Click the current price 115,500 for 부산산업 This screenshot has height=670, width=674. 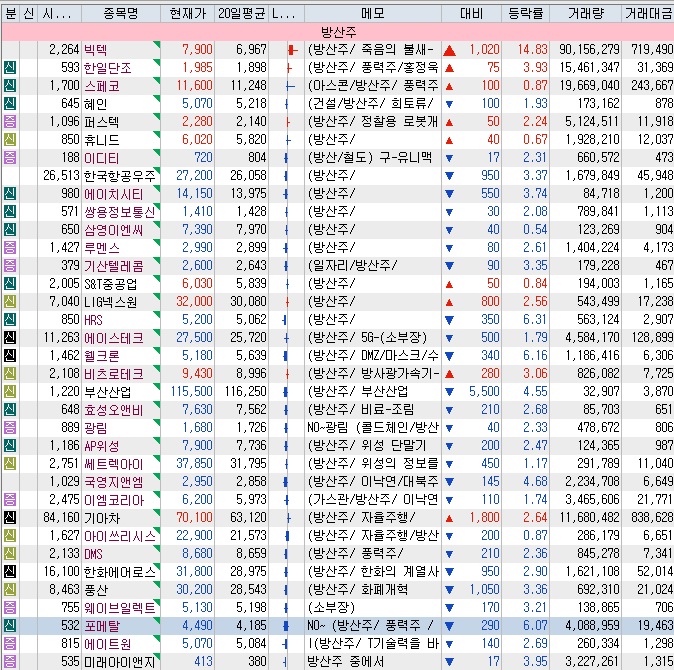pos(191,392)
